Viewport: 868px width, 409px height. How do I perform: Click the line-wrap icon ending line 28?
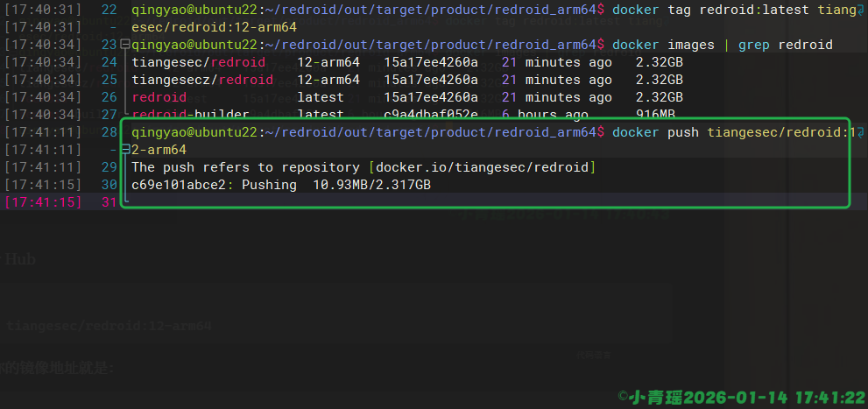pos(861,132)
